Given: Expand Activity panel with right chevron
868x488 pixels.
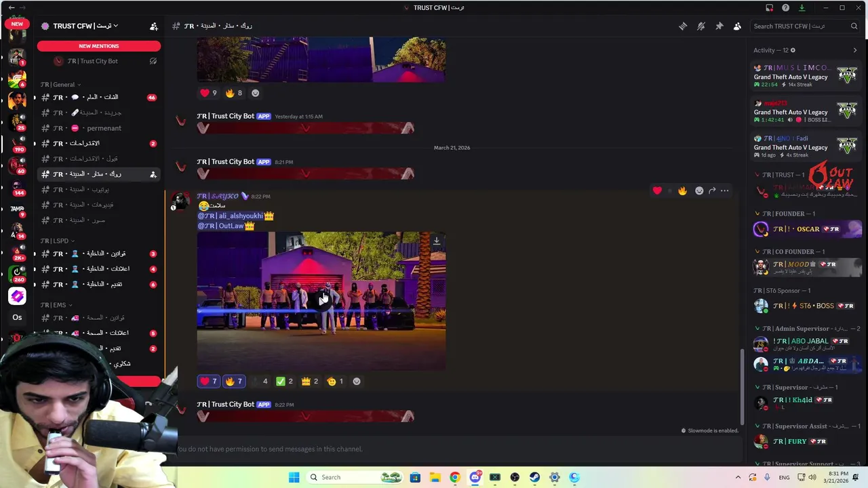Looking at the screenshot, I should pos(854,50).
